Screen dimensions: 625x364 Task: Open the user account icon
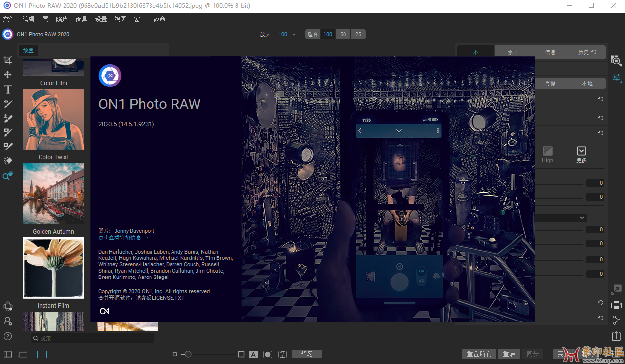[8, 321]
